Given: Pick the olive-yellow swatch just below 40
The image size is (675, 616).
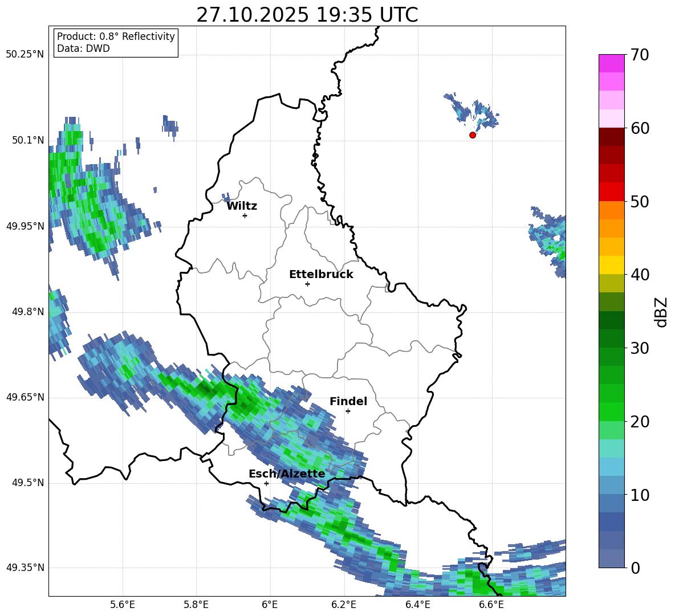Looking at the screenshot, I should (611, 283).
